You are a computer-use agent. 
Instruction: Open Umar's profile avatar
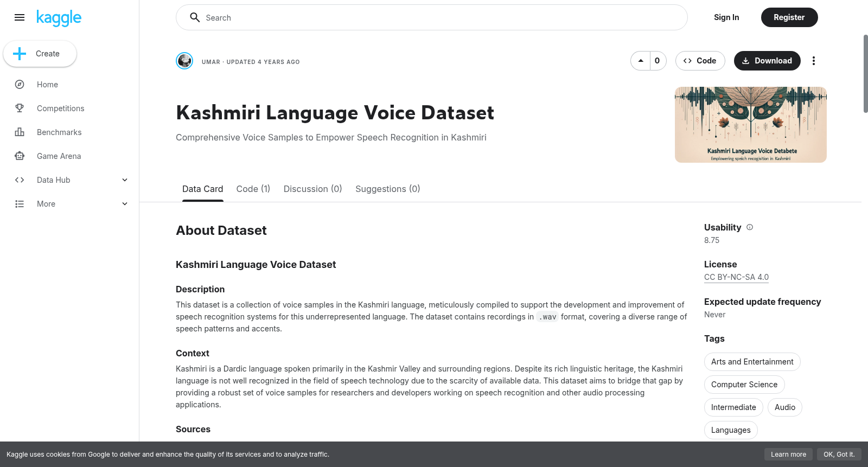184,61
